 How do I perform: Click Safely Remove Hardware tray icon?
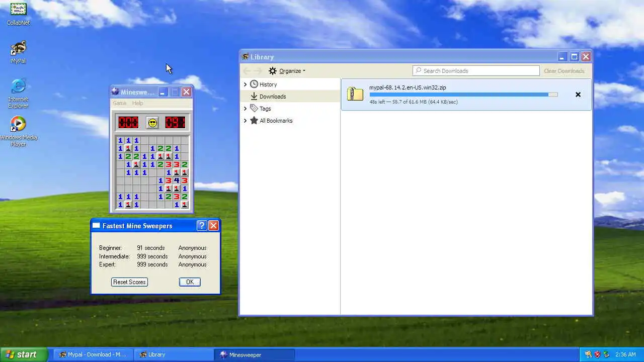click(x=606, y=354)
